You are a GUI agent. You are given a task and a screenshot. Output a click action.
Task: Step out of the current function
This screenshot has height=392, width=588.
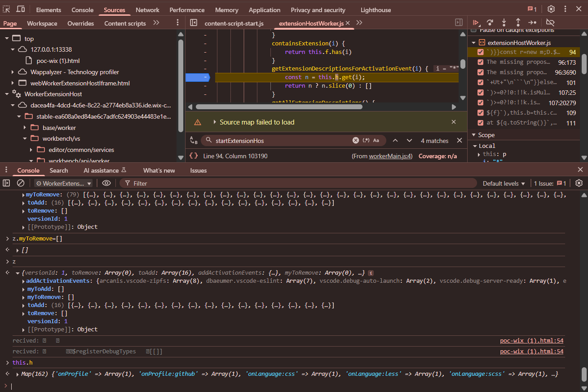(518, 22)
